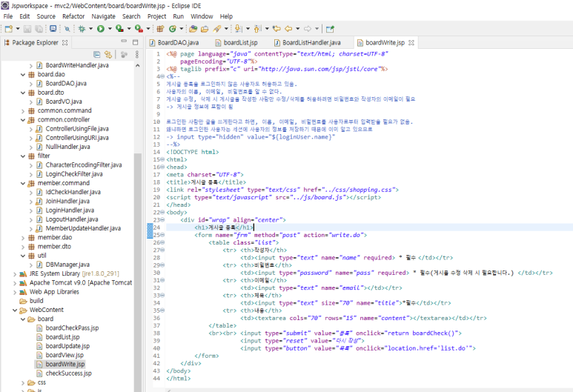Open a Terminal with monitor icon
The width and height of the screenshot is (573, 392).
53,28
